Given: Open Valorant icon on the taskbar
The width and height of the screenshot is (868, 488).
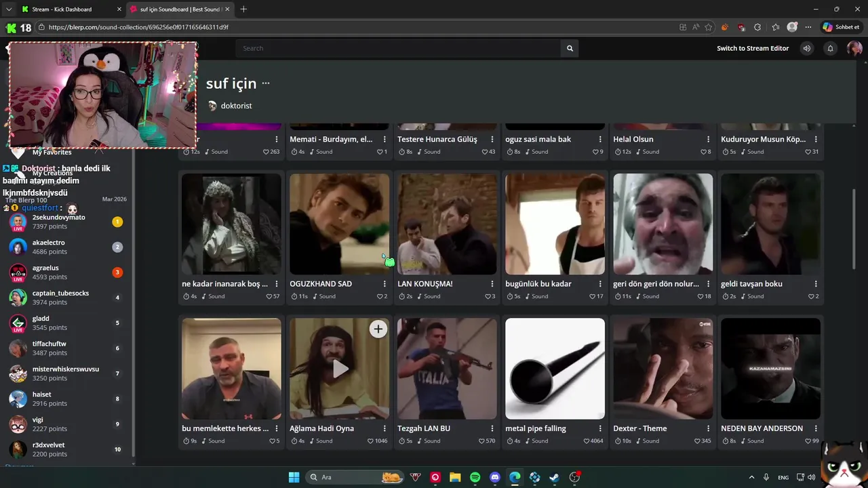Looking at the screenshot, I should pyautogui.click(x=416, y=477).
